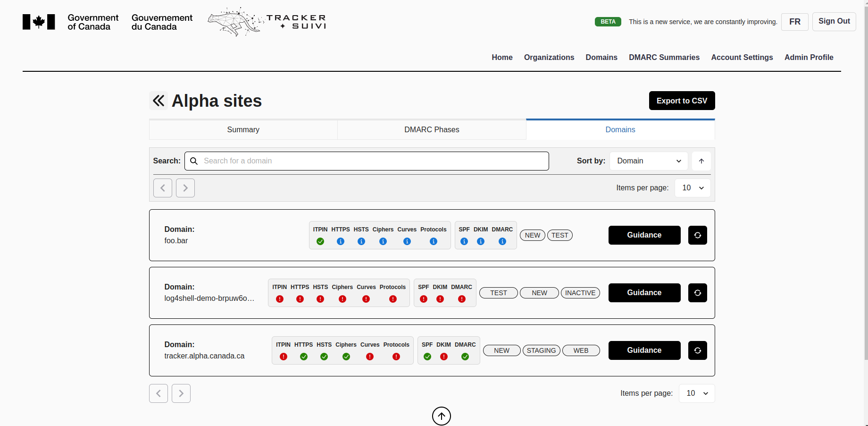The width and height of the screenshot is (868, 426).
Task: Open Guidance for log4shell-demo domain
Action: pyautogui.click(x=644, y=293)
